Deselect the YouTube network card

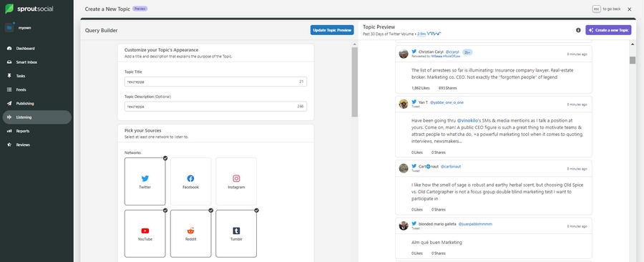click(x=145, y=233)
